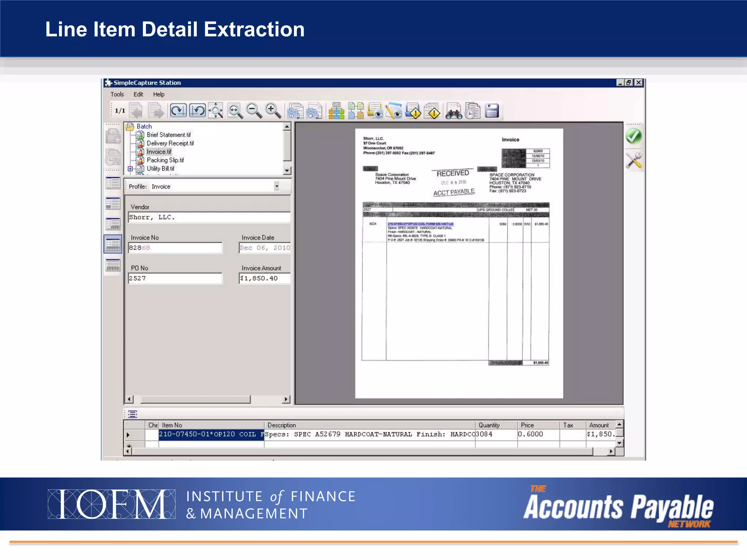The width and height of the screenshot is (747, 560).
Task: Click the form panel horizontal scroll right arrow
Action: pos(286,399)
